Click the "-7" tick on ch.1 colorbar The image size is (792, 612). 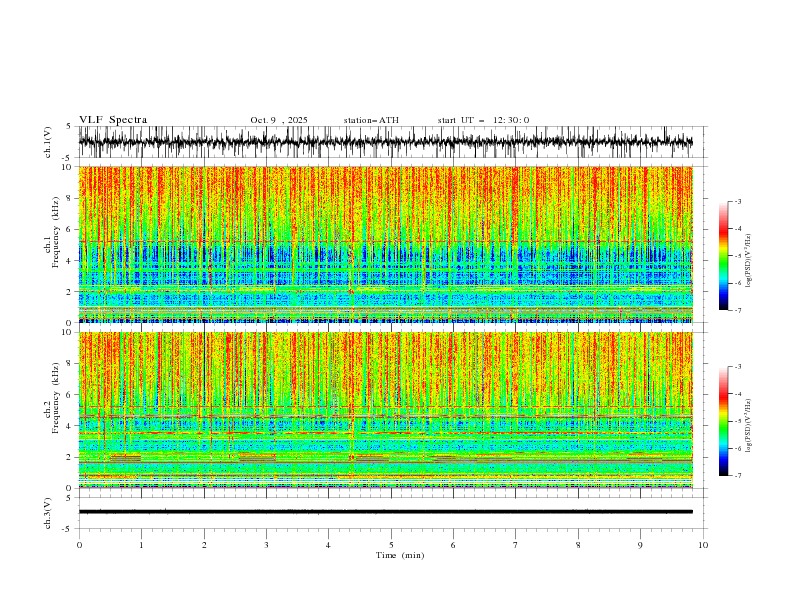tap(737, 310)
